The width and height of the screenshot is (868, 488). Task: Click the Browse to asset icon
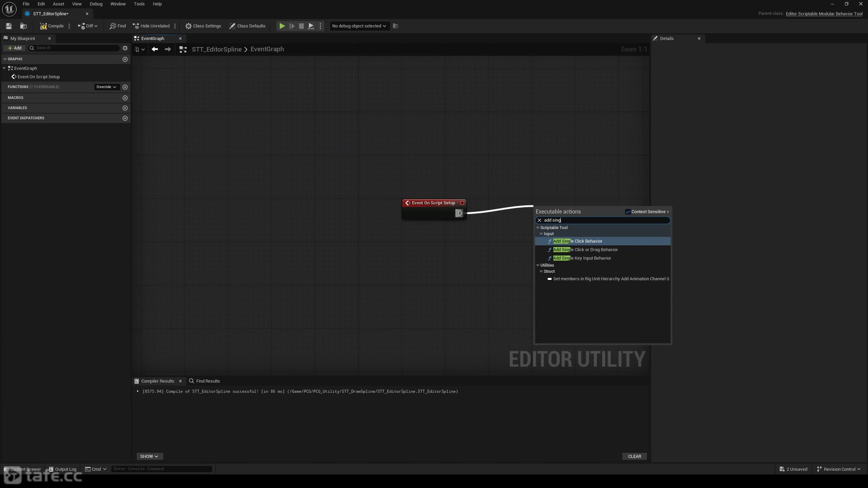tap(23, 26)
